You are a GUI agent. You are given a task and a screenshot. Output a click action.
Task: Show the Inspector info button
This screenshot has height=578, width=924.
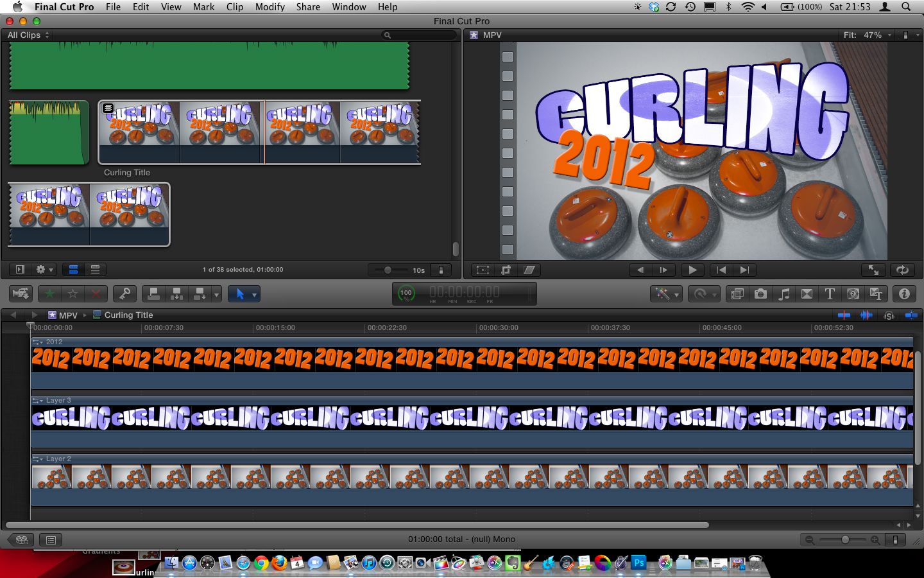pos(904,294)
